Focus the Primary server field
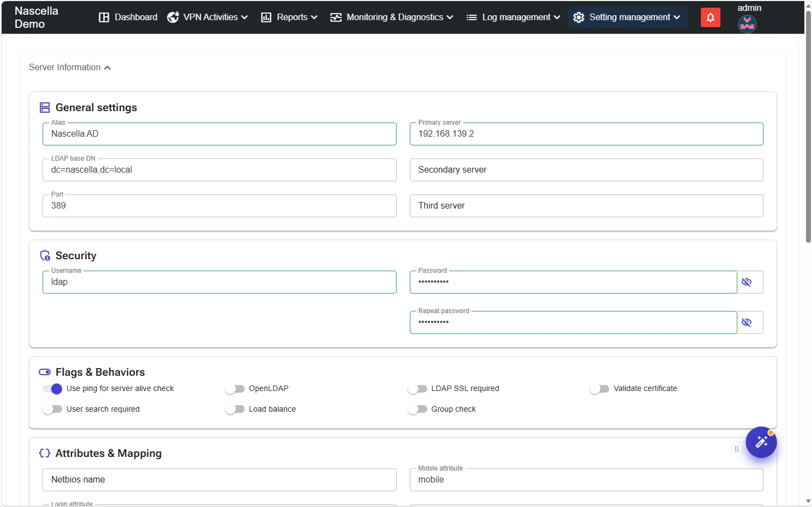 coord(586,134)
